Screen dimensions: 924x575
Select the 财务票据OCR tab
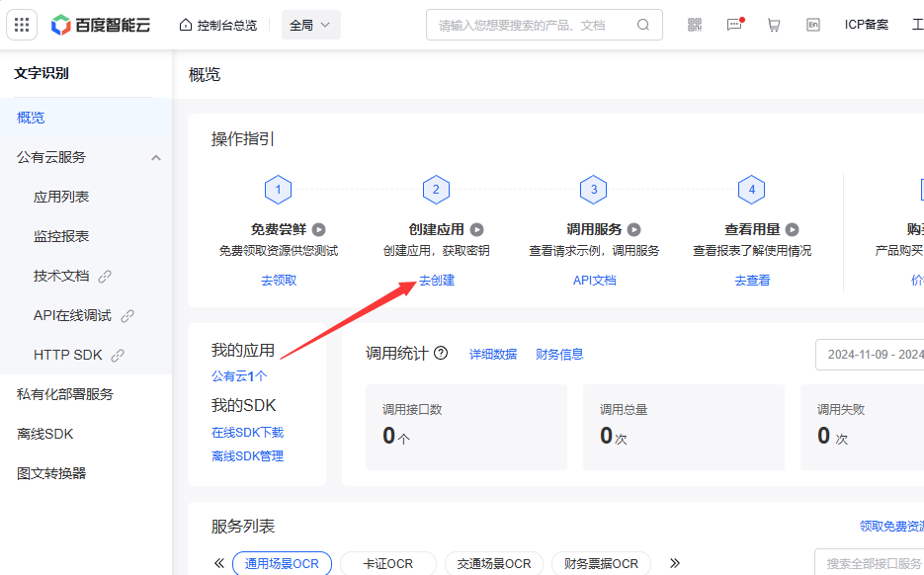tap(601, 564)
